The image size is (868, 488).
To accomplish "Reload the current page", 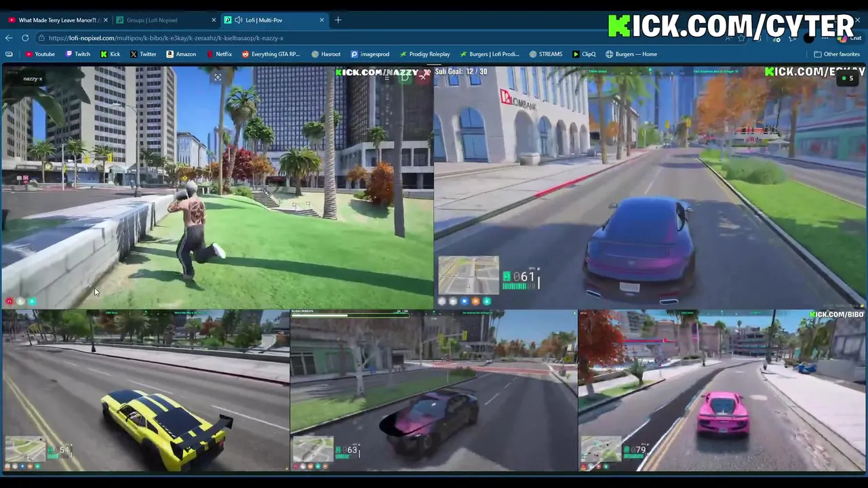I will click(25, 38).
